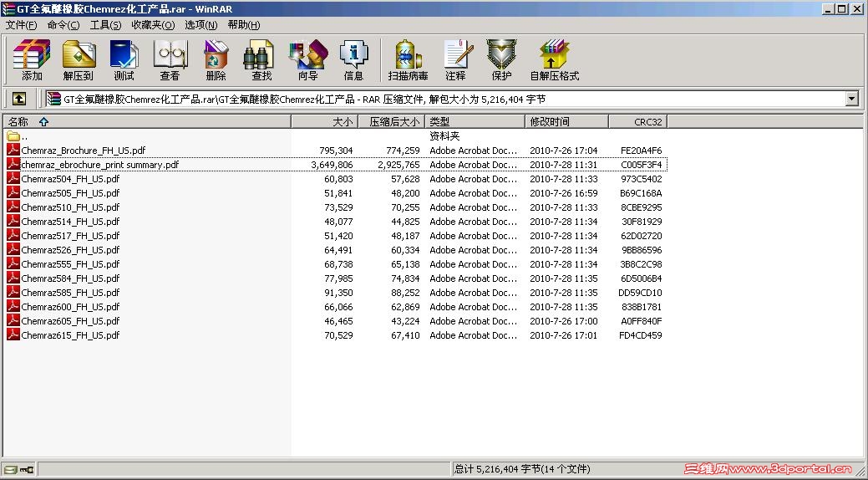Click PDF icon of Chemraz_Brochure_FH_US.pdf
Image resolution: width=868 pixels, height=480 pixels.
[x=13, y=151]
